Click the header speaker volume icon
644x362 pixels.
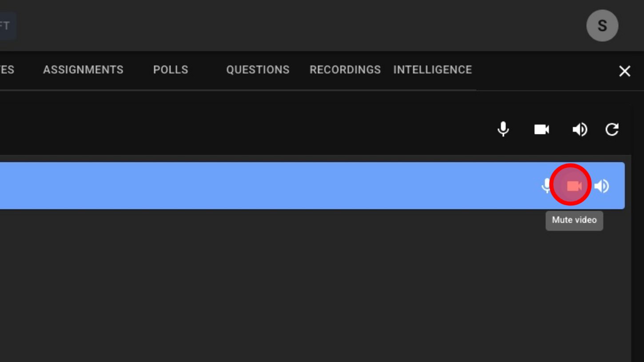point(580,129)
